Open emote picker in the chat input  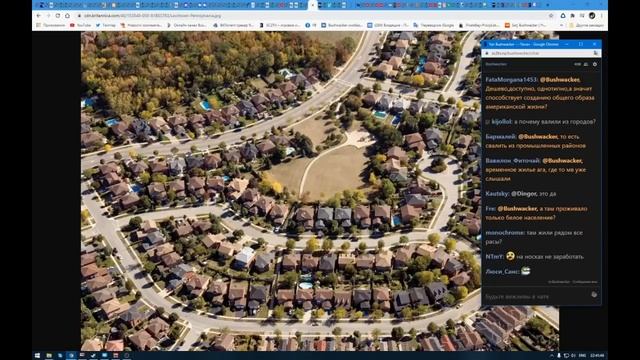(594, 294)
